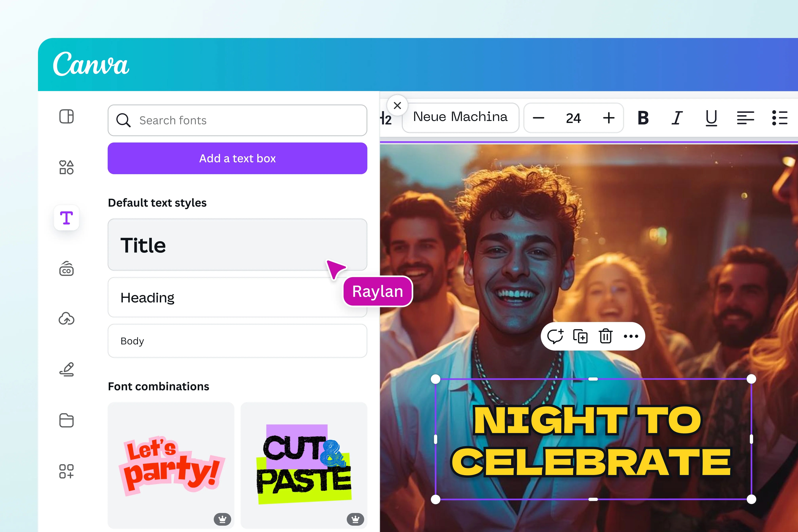The width and height of the screenshot is (798, 532).
Task: Delete the selected text with trash icon
Action: pyautogui.click(x=606, y=336)
